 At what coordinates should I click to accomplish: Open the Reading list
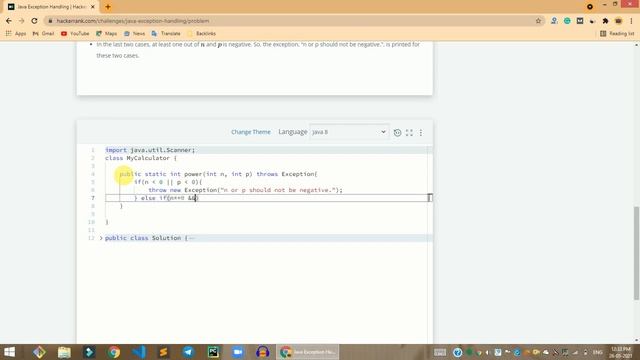(617, 33)
